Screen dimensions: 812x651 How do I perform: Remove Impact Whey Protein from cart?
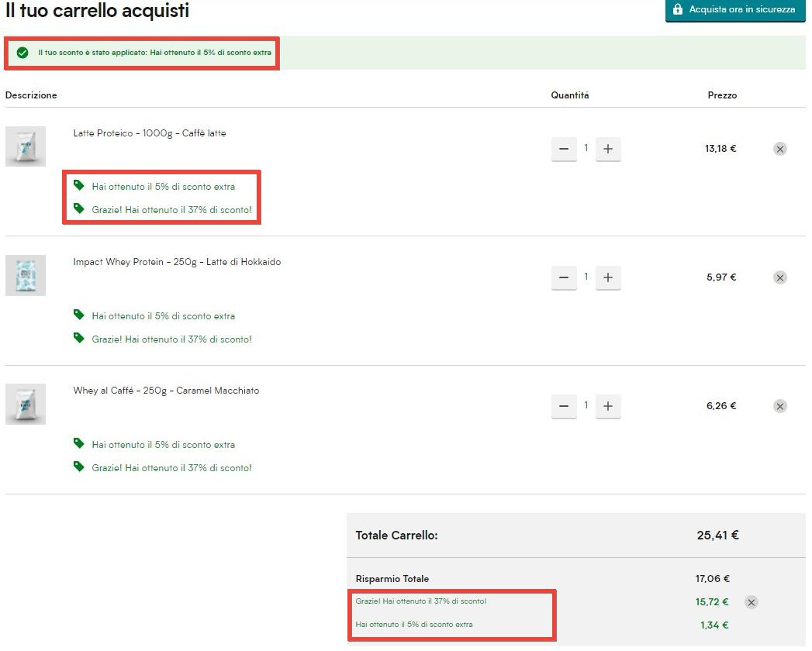(x=780, y=277)
